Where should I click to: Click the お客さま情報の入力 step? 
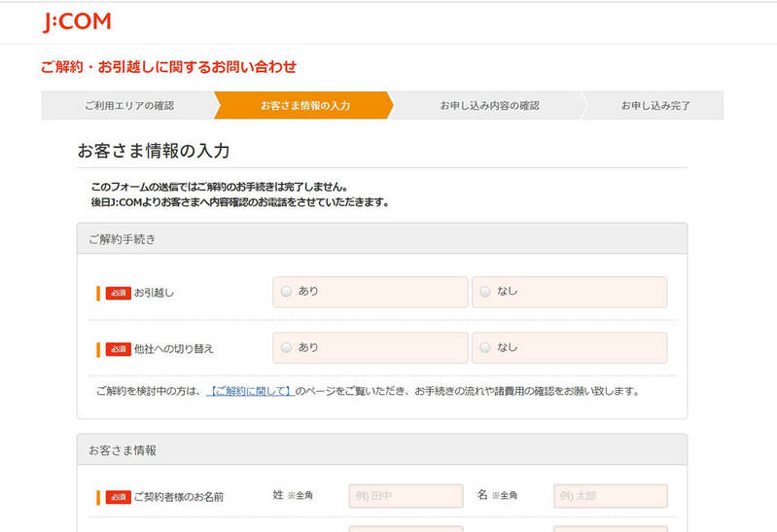tap(304, 105)
